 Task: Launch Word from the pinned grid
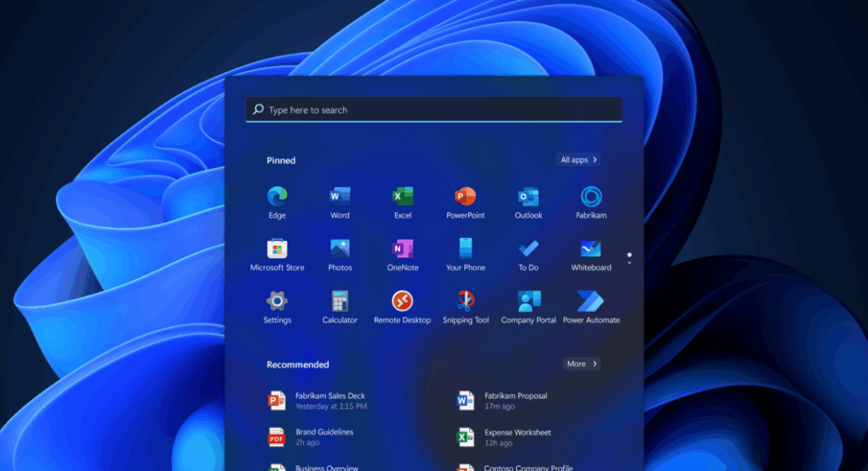pyautogui.click(x=340, y=203)
